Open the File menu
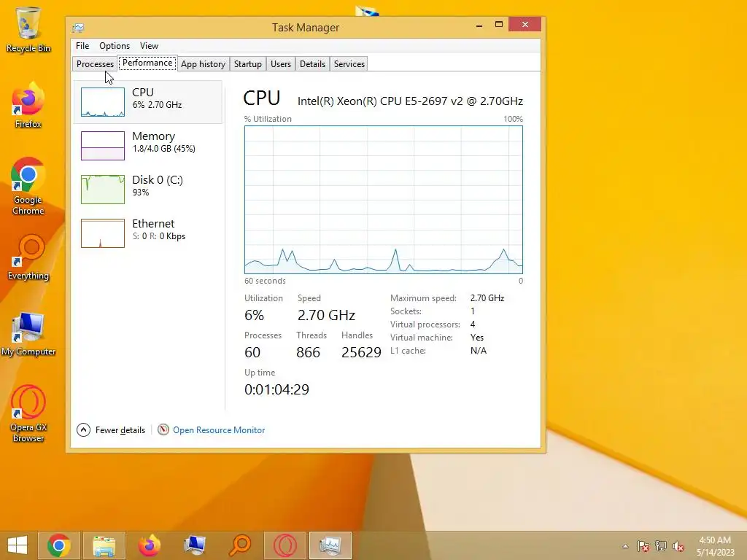 (82, 46)
